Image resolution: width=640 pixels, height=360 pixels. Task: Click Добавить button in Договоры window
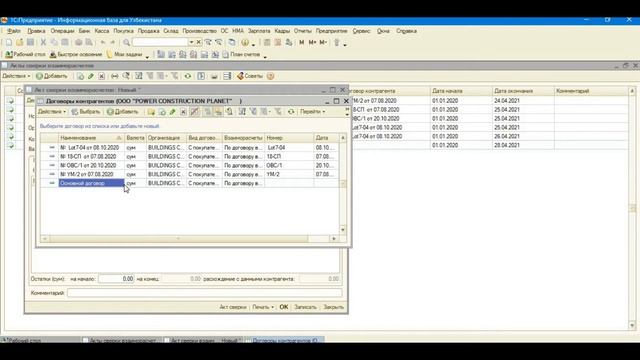[x=122, y=112]
